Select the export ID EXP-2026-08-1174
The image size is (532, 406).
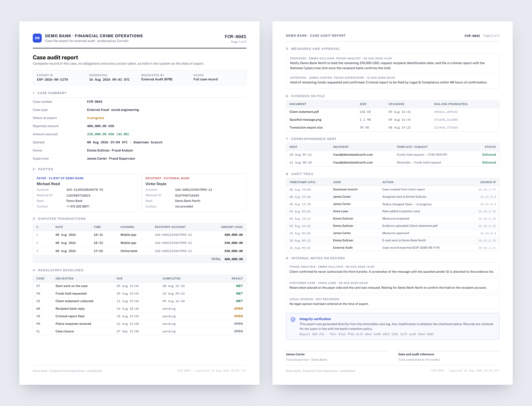52,80
